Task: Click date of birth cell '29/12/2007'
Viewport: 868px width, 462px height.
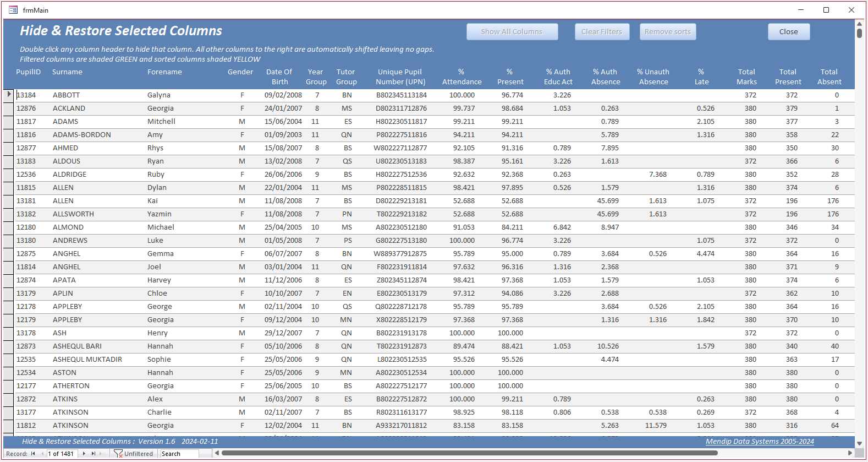Action: pos(283,333)
